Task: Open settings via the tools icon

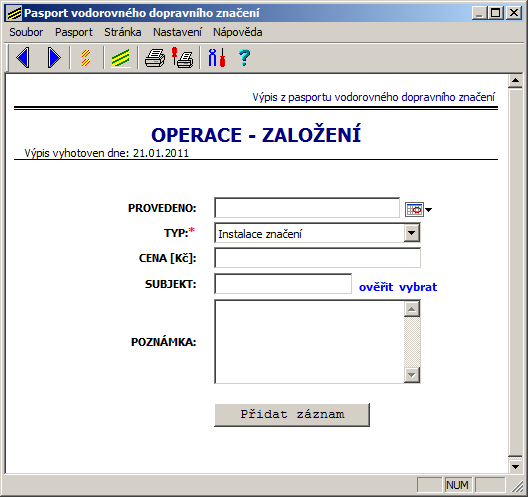Action: pos(217,58)
